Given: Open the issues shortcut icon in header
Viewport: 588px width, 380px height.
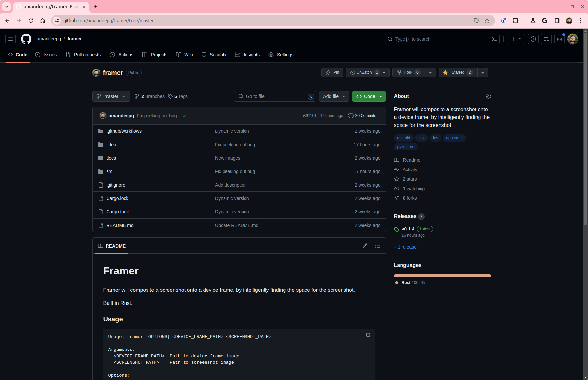Looking at the screenshot, I should click(533, 39).
